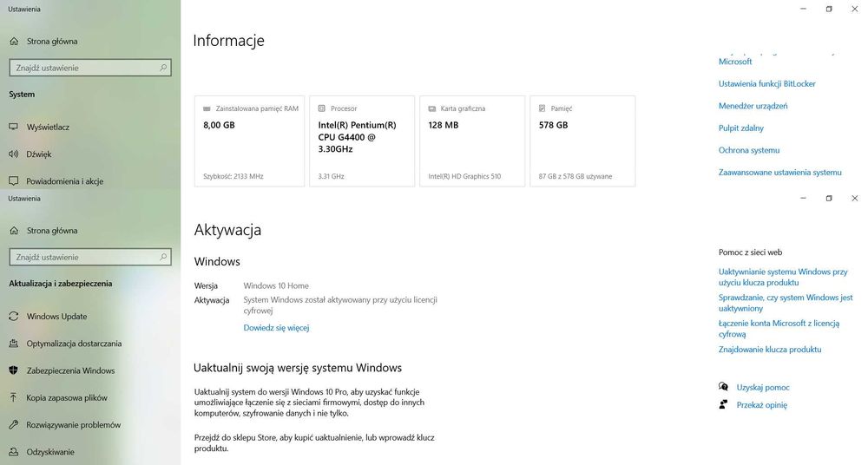Click the Optymalizacja dostarczania icon
This screenshot has width=868, height=465.
coord(13,344)
